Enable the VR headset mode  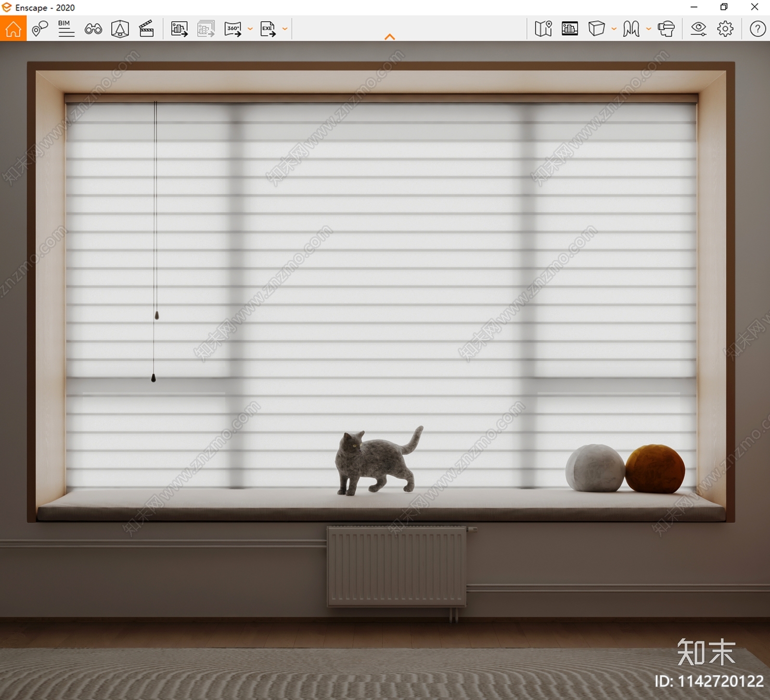pyautogui.click(x=667, y=29)
